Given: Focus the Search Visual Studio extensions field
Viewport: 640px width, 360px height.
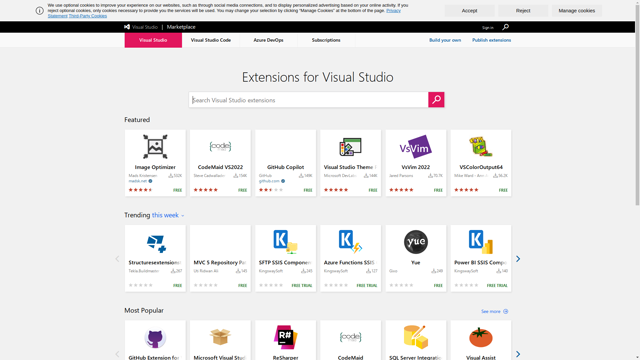Looking at the screenshot, I should pos(309,100).
